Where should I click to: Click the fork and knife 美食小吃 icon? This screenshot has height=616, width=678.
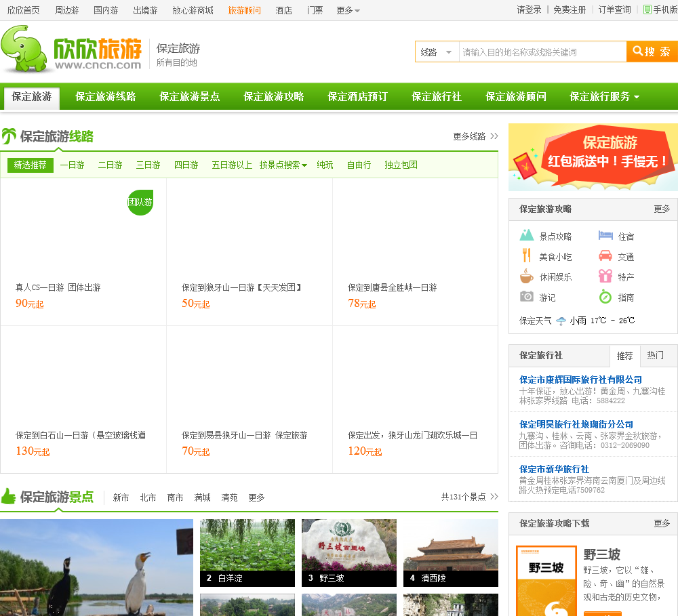click(x=526, y=255)
